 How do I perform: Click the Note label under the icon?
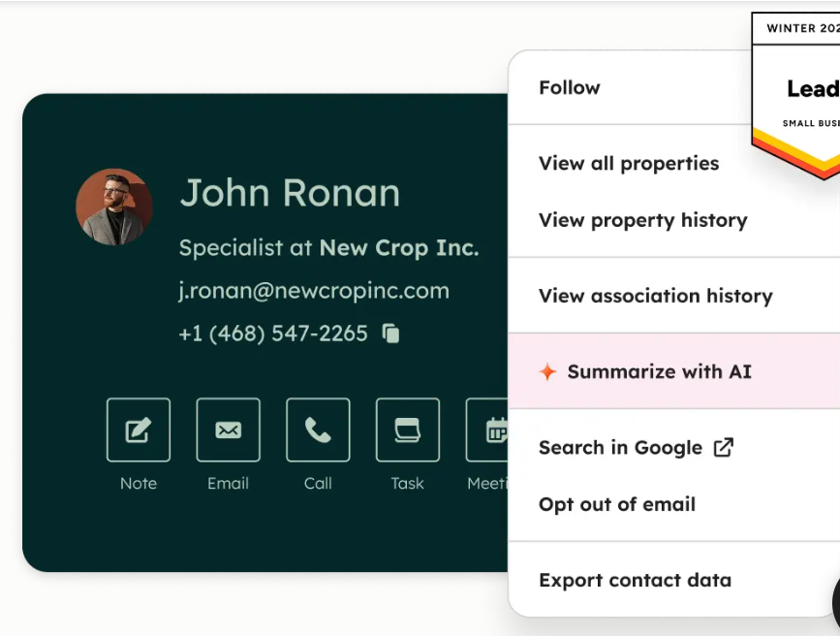[139, 483]
